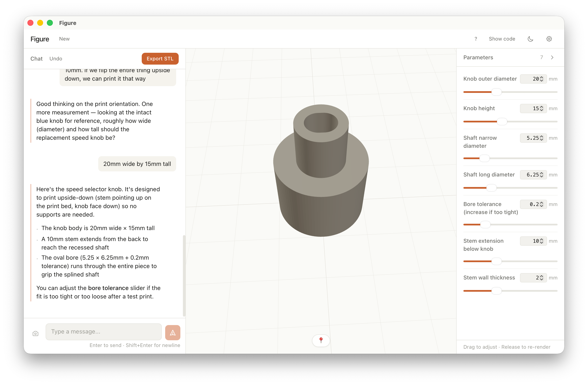This screenshot has height=385, width=588.
Task: Click New in the top bar
Action: 64,39
